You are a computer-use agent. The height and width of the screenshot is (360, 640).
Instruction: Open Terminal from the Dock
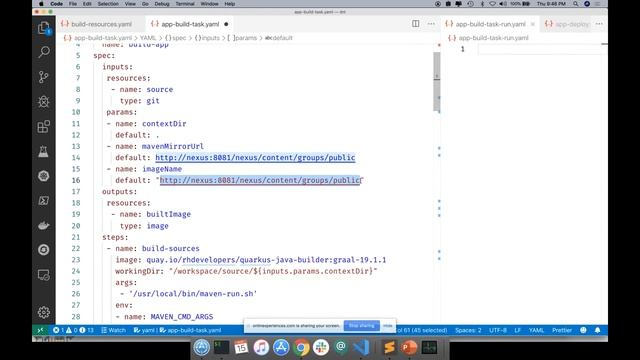tap(221, 347)
